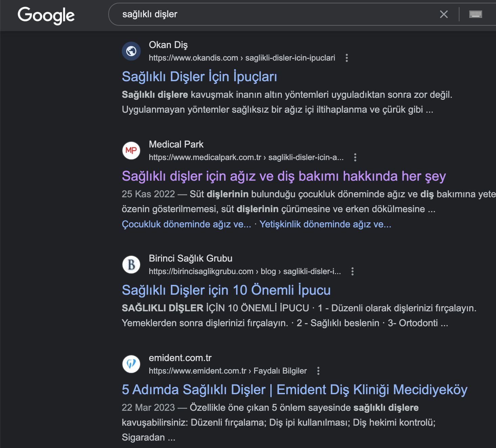Click the emident.com.tr Faydalı Bilgiler breadcrumb
496x448 pixels.
point(228,371)
